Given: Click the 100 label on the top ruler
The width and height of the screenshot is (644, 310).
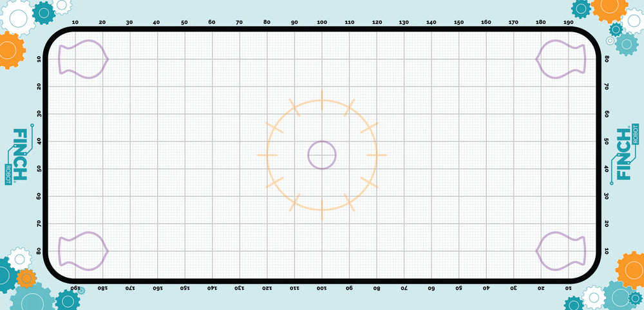Looking at the screenshot, I should [x=322, y=23].
